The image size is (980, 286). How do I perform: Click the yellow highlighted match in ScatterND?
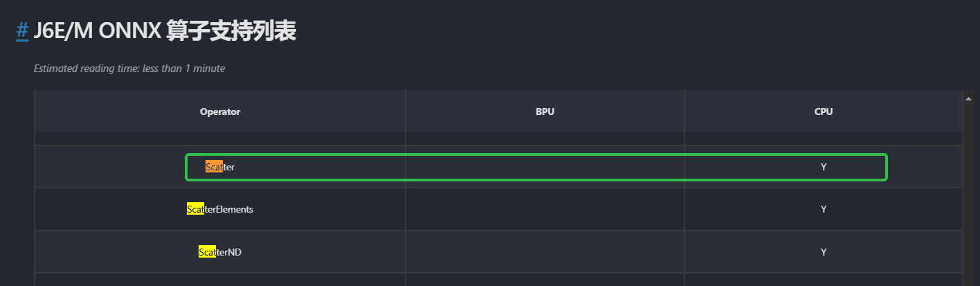coord(207,252)
